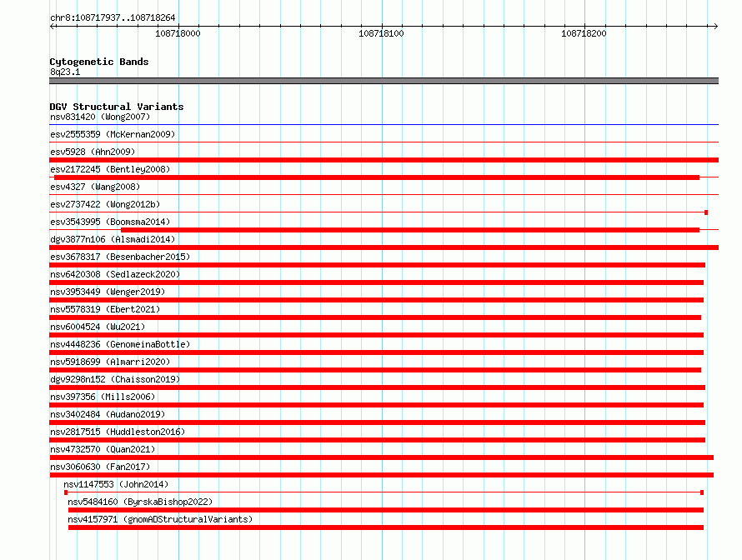Click the red bar under esv3543995
The width and height of the screenshot is (742, 560).
point(410,230)
